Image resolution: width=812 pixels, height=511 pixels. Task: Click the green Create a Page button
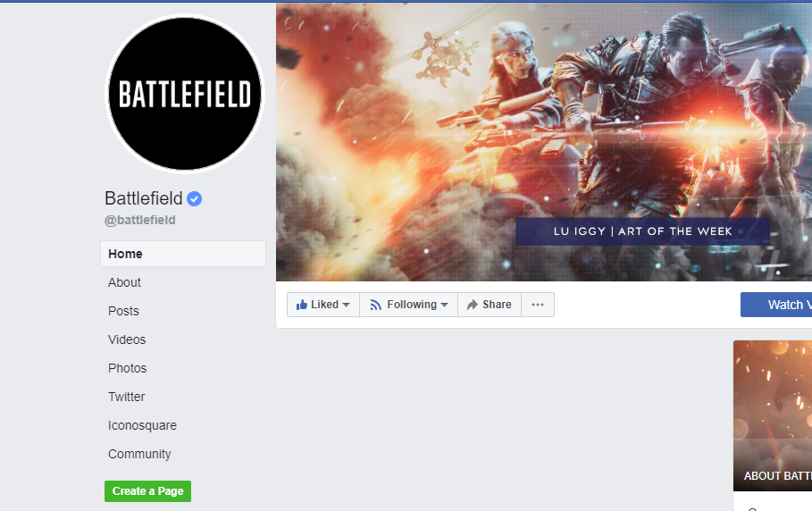(x=147, y=490)
